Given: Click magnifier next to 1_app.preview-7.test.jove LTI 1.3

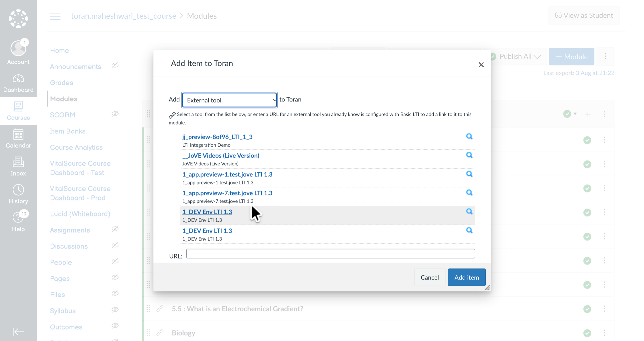Looking at the screenshot, I should pyautogui.click(x=469, y=193).
